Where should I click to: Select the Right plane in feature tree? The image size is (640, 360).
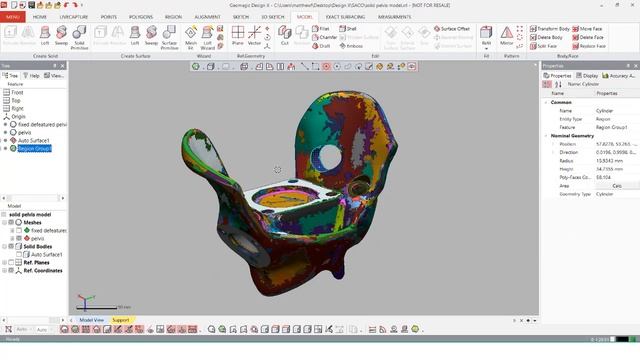13,109
